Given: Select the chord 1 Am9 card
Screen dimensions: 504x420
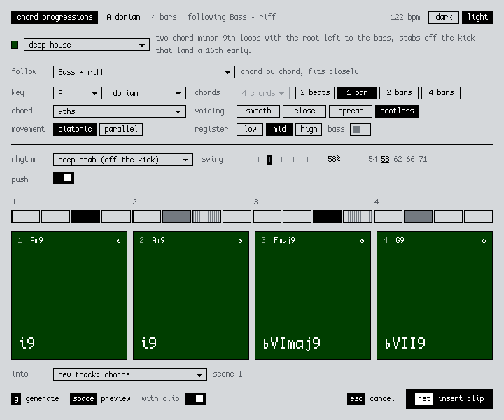Looking at the screenshot, I should pyautogui.click(x=69, y=295).
